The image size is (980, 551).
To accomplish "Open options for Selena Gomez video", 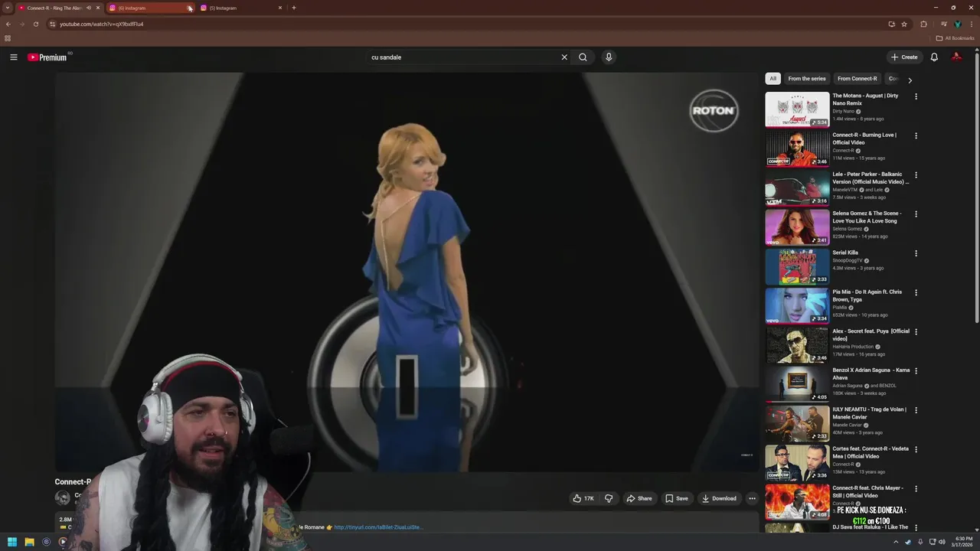I will (916, 214).
